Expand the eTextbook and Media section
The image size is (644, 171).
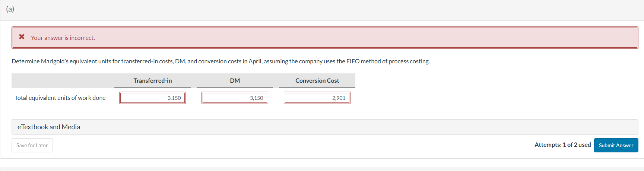49,127
